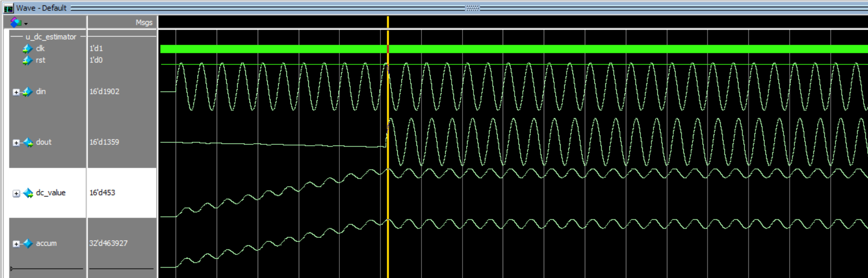Click the title bar drag grip handle
The width and height of the screenshot is (868, 278).
point(473,8)
